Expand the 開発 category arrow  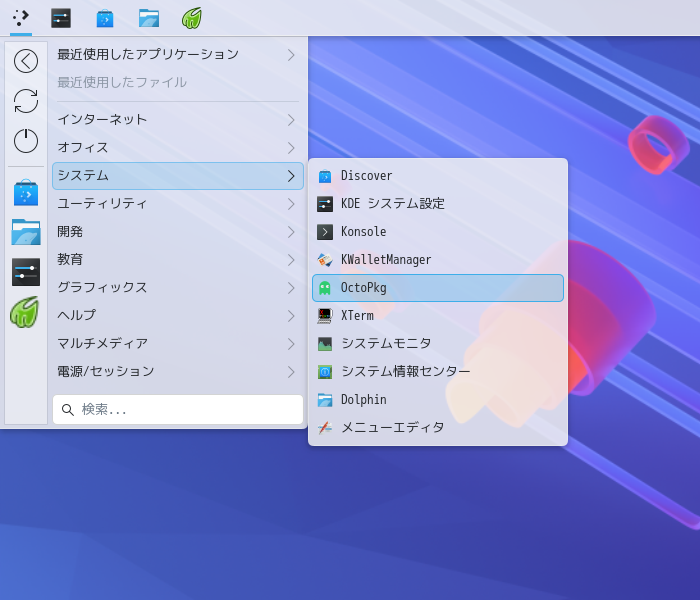291,232
